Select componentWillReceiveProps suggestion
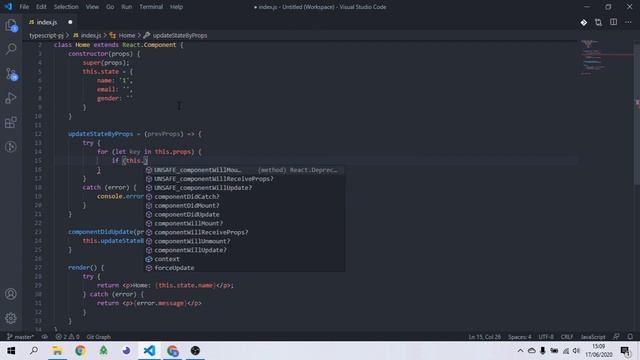The image size is (640, 360). 245,232
